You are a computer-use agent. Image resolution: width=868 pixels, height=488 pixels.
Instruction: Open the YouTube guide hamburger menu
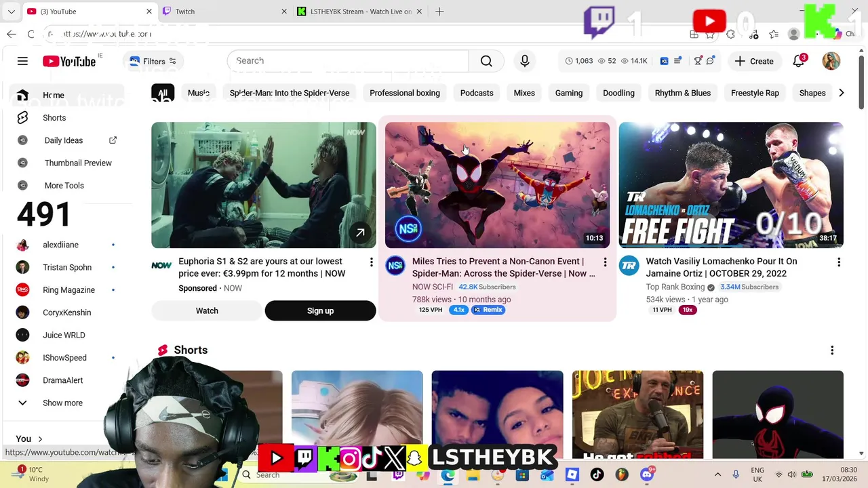click(x=22, y=61)
